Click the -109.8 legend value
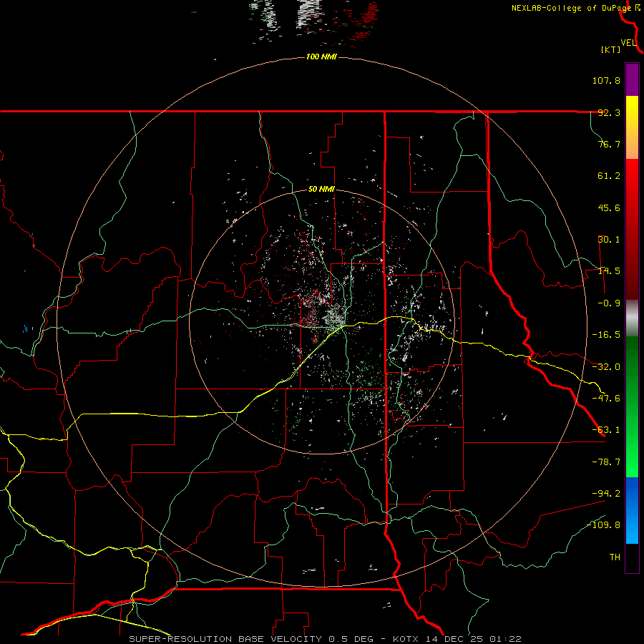Viewport: 644px width, 644px height. pyautogui.click(x=603, y=525)
